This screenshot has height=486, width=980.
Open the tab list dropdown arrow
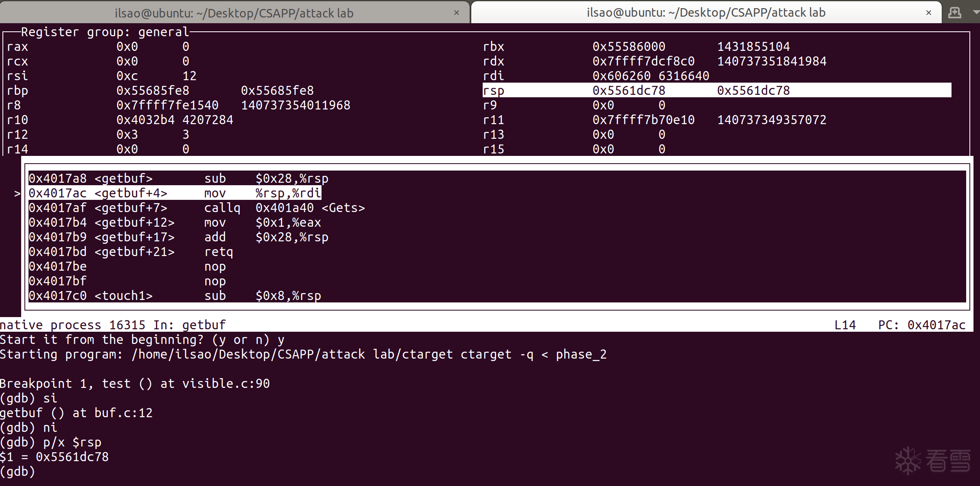pos(975,13)
